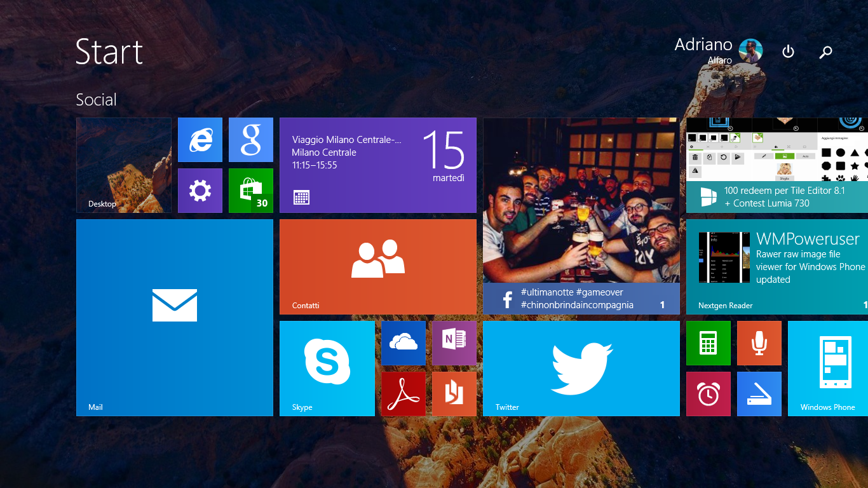Open the Google search tile
This screenshot has height=488, width=868.
pos(251,140)
